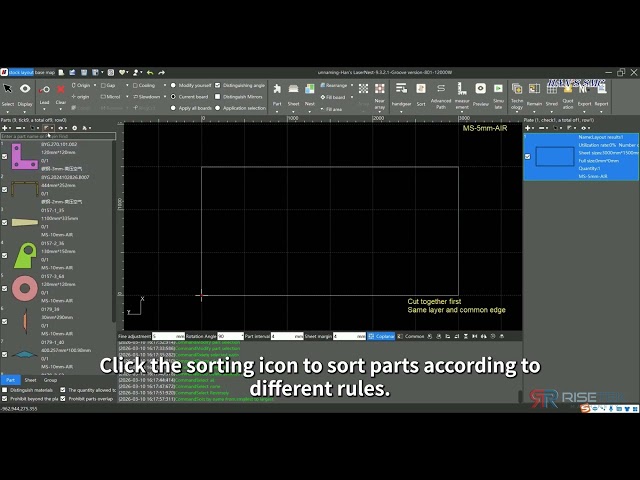Click the remove part minus icon
Viewport: 640px width, 480px height.
(x=17, y=128)
